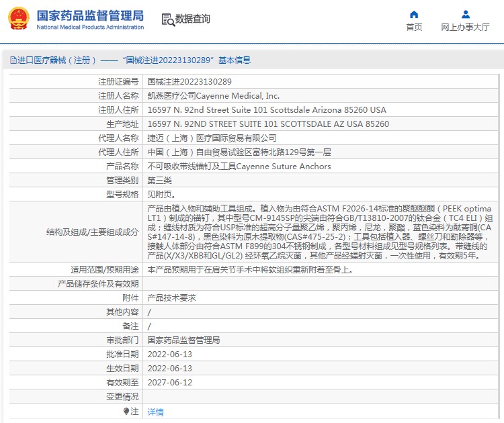Open the 数据查询 search icon

coord(168,19)
